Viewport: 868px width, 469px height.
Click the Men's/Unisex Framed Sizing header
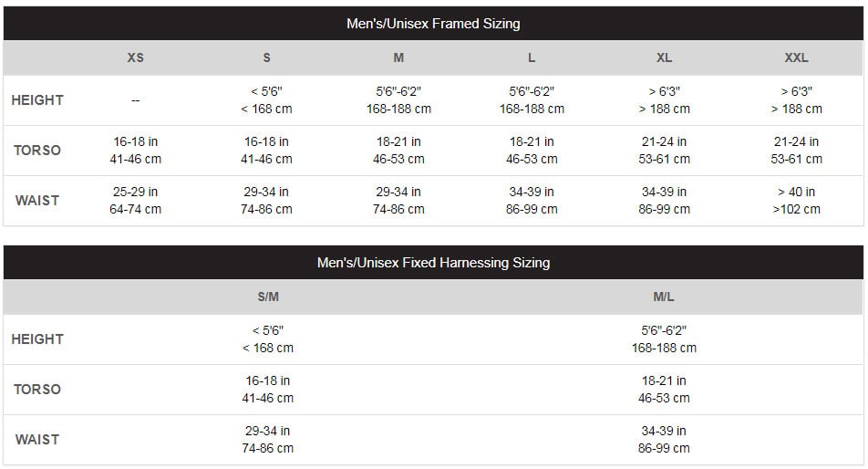tap(433, 23)
